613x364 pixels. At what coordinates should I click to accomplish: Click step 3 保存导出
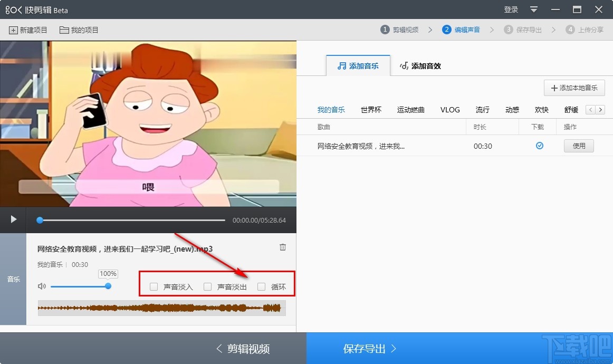click(x=523, y=30)
